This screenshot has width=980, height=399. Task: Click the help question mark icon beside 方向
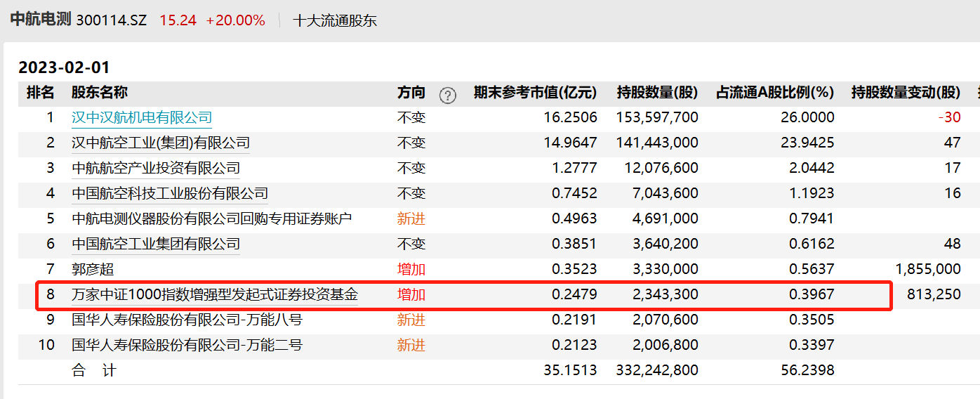click(447, 95)
